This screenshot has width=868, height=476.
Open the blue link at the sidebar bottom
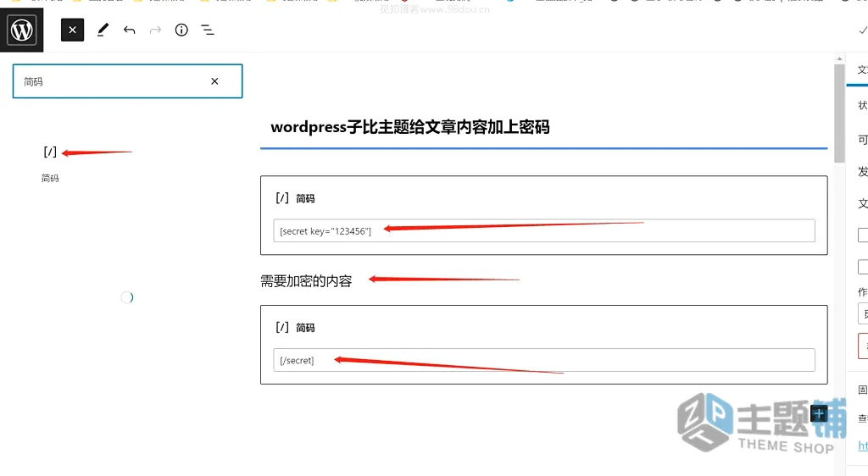[x=863, y=446]
